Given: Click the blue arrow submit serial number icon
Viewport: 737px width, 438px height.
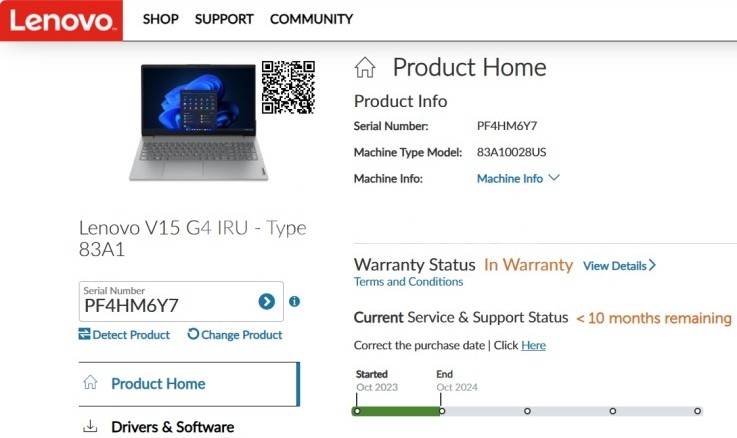Looking at the screenshot, I should tap(266, 301).
